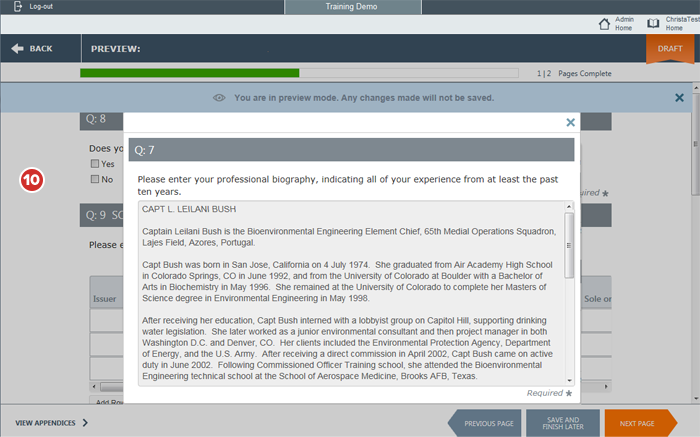Click inside the professional biography text area
The image size is (700, 437).
pyautogui.click(x=350, y=292)
